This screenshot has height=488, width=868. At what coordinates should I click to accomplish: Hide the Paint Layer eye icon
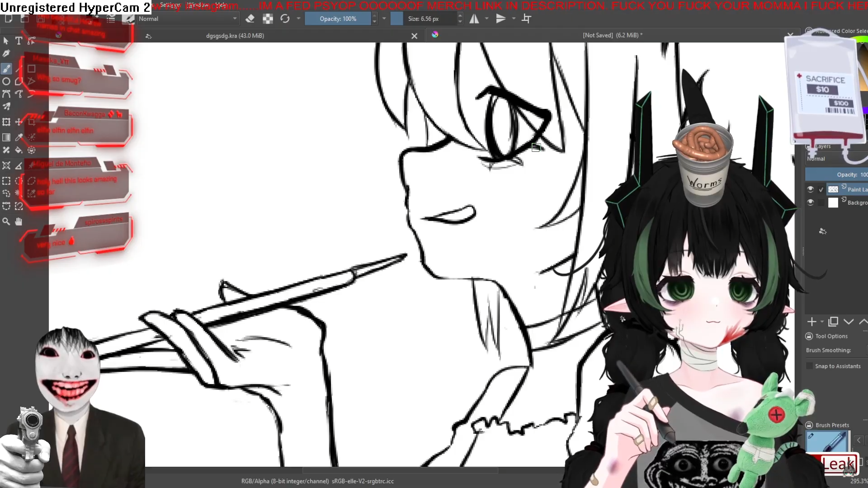coord(810,189)
